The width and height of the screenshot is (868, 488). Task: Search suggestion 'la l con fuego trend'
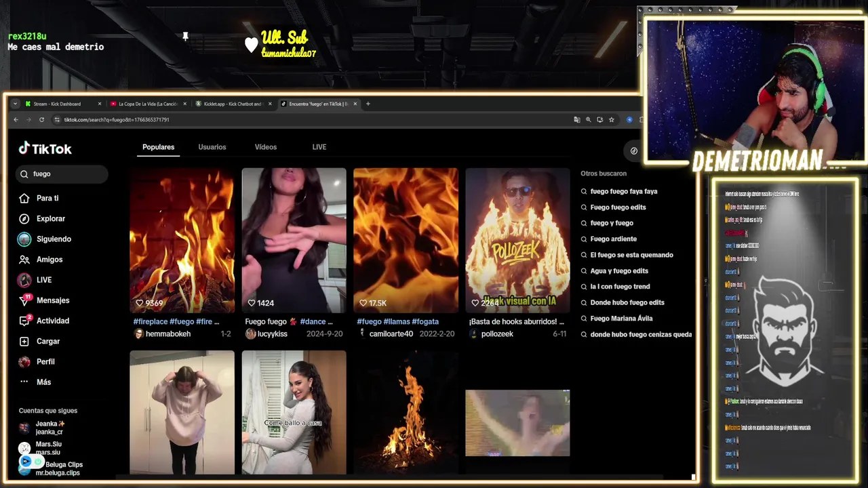tap(620, 287)
